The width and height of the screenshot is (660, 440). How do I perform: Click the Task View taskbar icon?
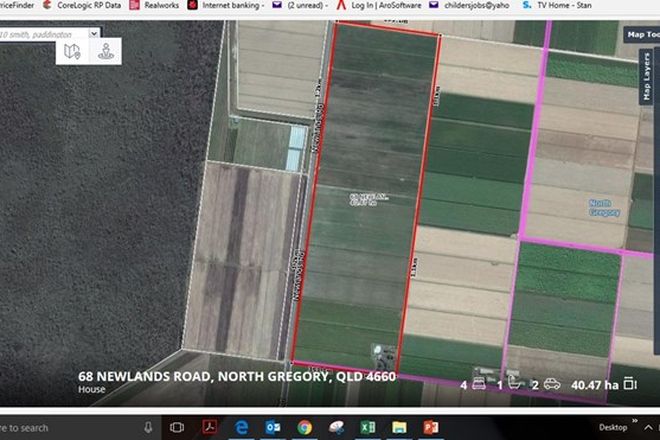[177, 427]
